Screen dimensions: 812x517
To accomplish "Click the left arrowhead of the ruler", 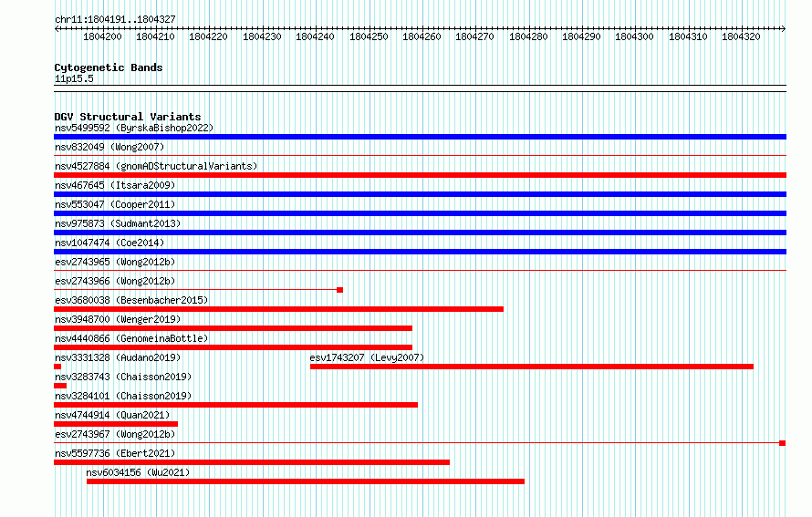I will point(57,29).
